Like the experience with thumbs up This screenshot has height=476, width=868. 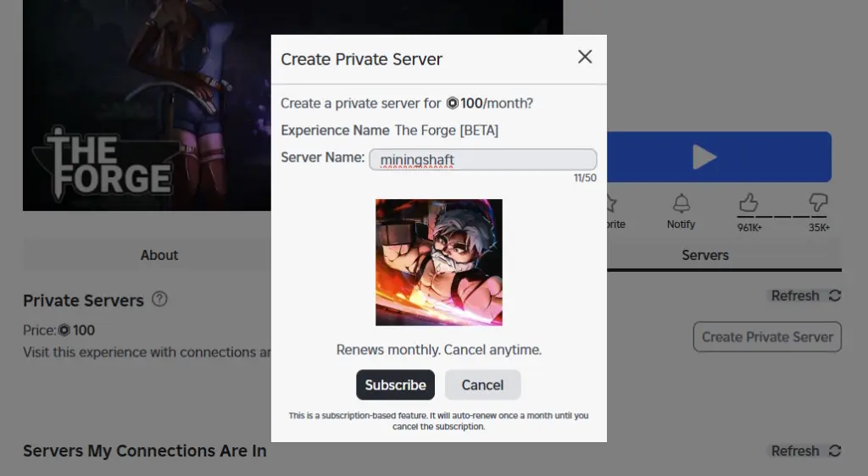click(748, 202)
